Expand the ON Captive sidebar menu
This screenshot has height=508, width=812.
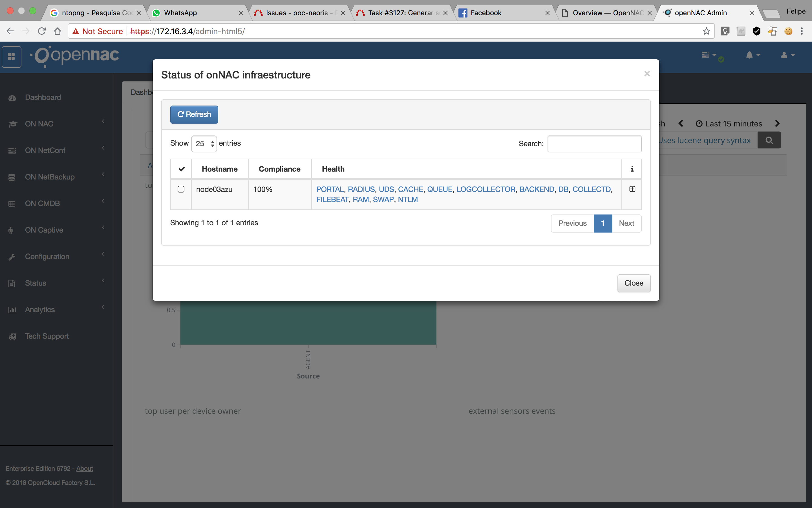pyautogui.click(x=56, y=230)
